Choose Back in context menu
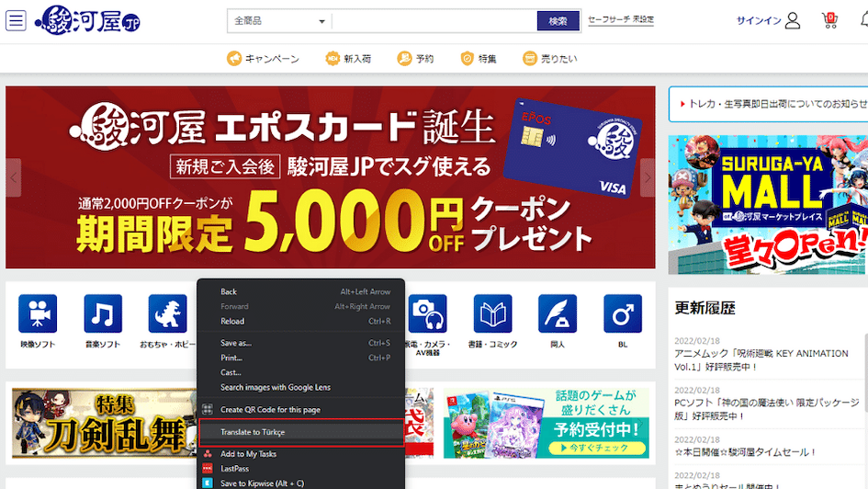This screenshot has height=489, width=868. [x=301, y=292]
